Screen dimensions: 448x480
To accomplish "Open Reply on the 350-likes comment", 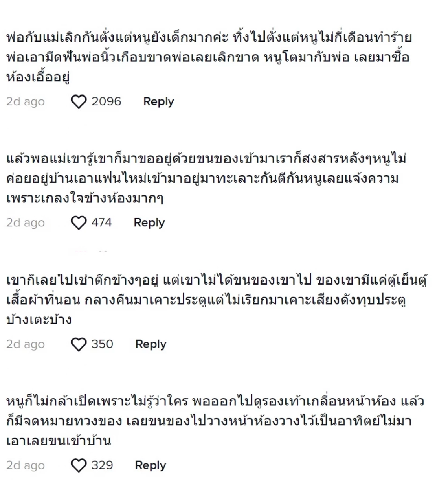I will pos(150,344).
